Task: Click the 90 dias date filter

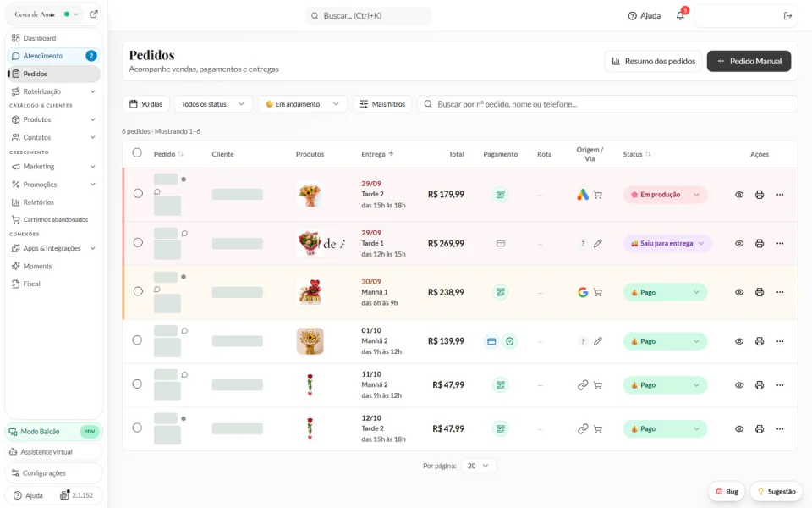Action: pyautogui.click(x=145, y=103)
